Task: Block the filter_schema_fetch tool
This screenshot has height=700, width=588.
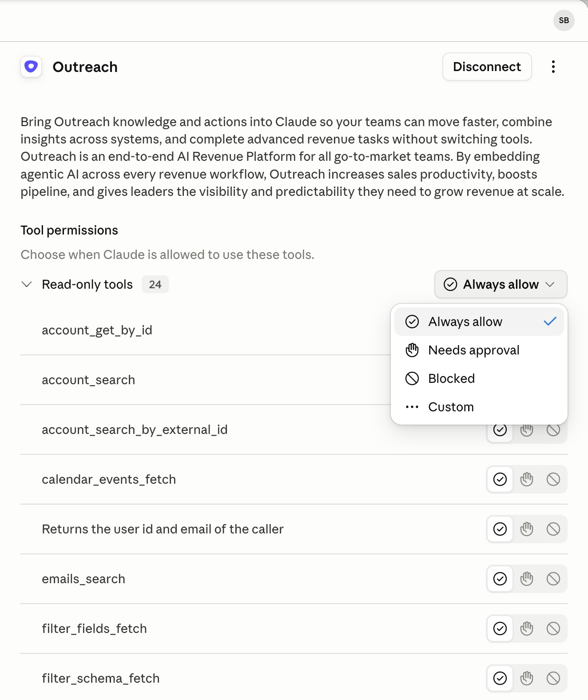Action: click(553, 678)
